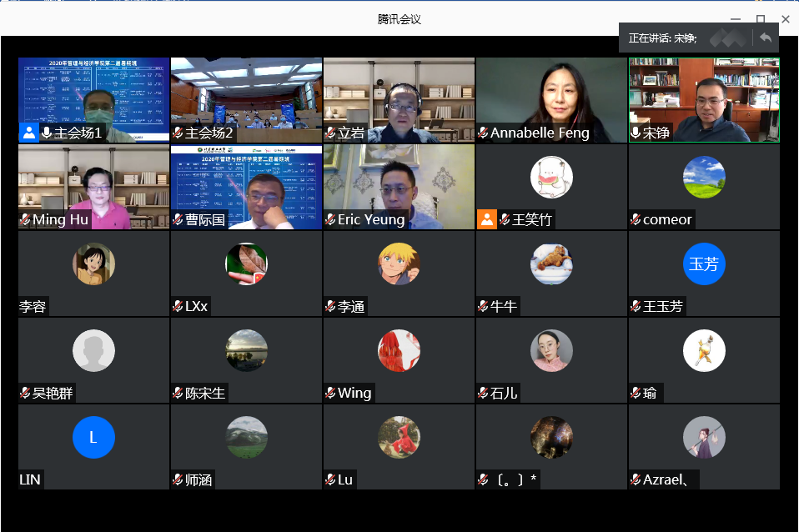The image size is (799, 532).
Task: Click the muted mic icon beside comeor
Action: (636, 220)
